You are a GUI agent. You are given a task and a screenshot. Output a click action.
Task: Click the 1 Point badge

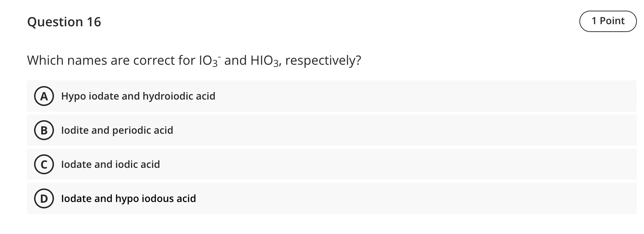(608, 21)
